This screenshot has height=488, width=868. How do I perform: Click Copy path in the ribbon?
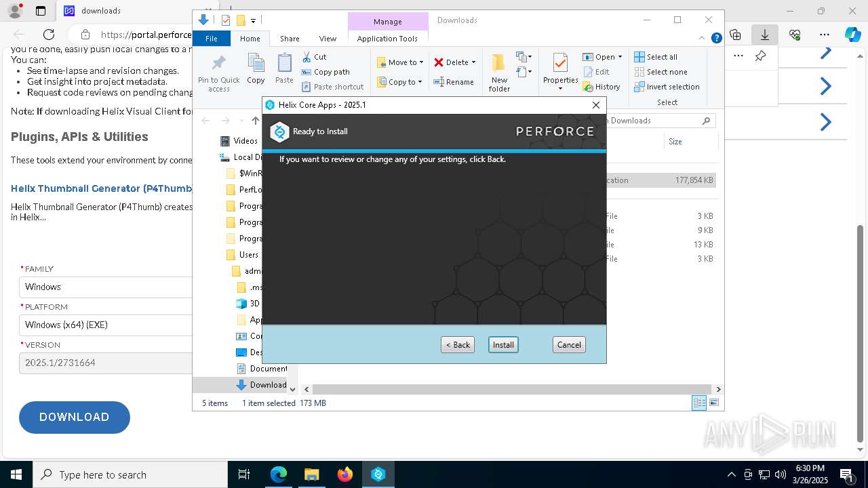point(325,72)
